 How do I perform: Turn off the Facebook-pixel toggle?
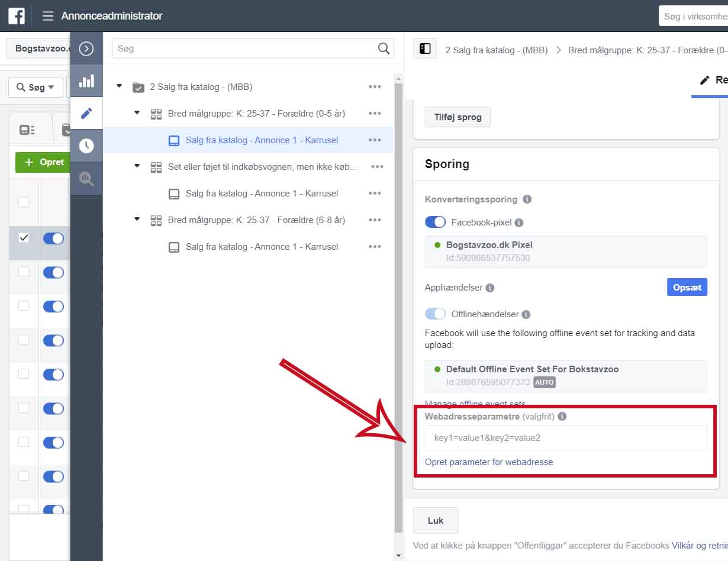coord(436,223)
